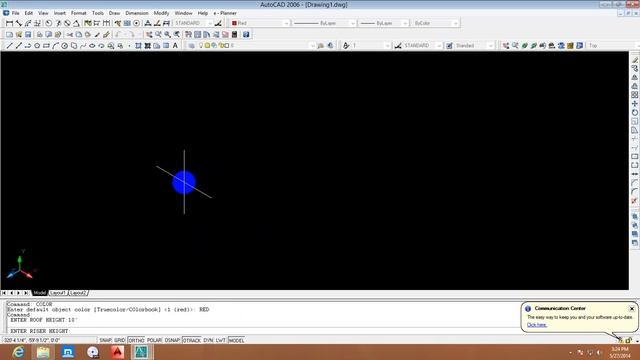Image resolution: width=640 pixels, height=360 pixels.
Task: Click the Angular Dimension tool
Action: [76, 23]
